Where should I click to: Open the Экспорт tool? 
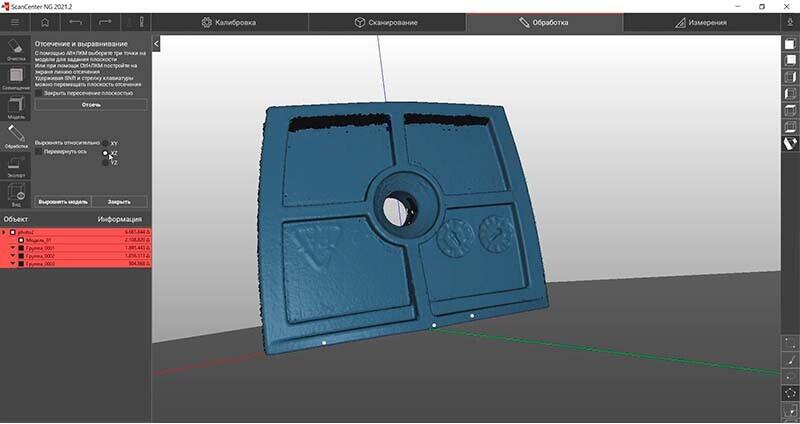[x=16, y=165]
